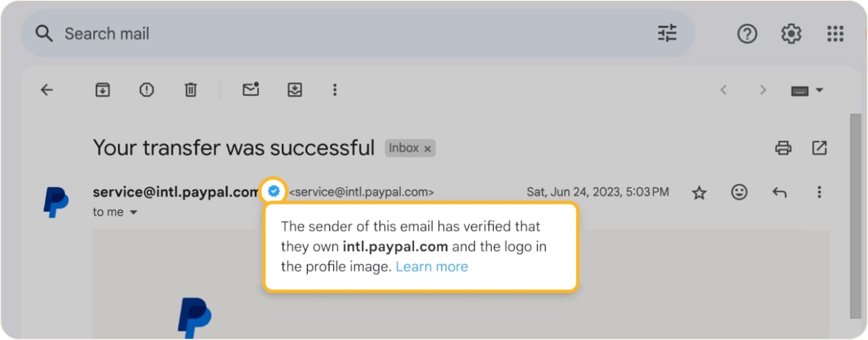Image resolution: width=868 pixels, height=340 pixels.
Task: Open more email actions with three dots
Action: tap(334, 90)
